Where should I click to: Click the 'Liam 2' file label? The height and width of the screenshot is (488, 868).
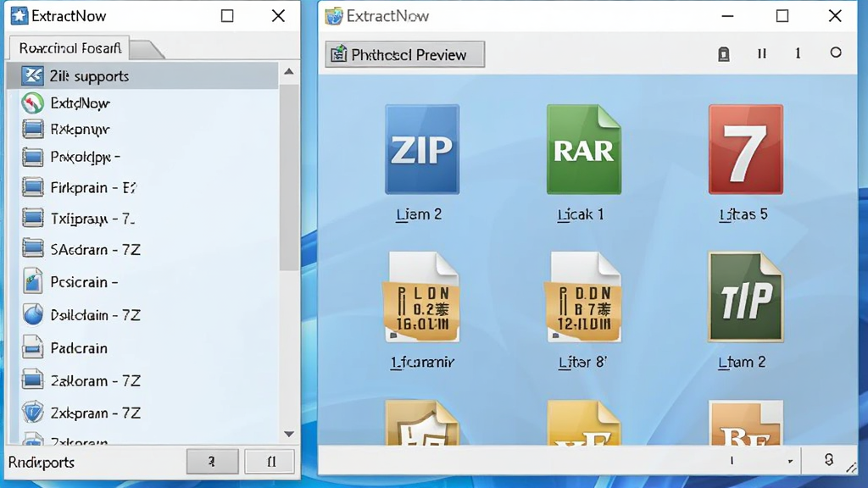pos(419,214)
